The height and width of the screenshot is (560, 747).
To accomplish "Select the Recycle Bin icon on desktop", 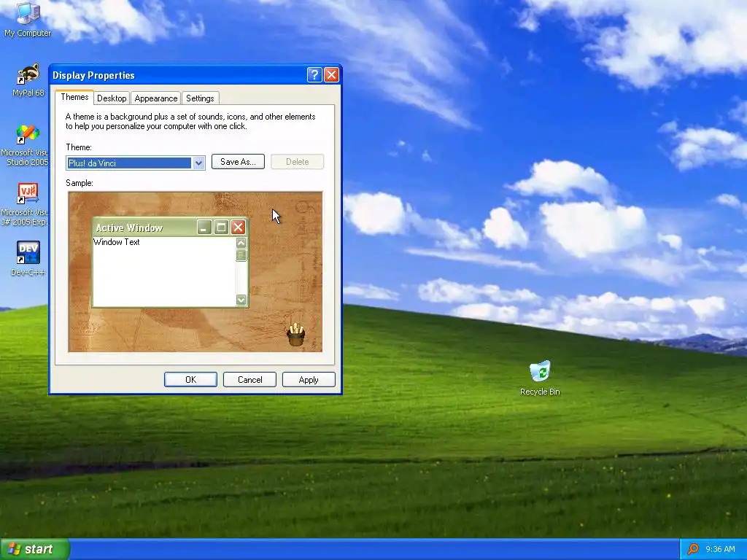I will pos(540,378).
